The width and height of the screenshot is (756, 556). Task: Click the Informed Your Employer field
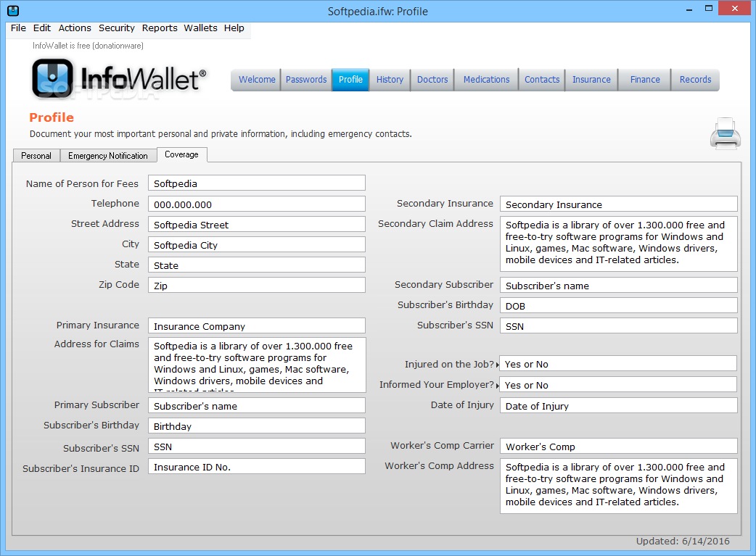(x=618, y=384)
